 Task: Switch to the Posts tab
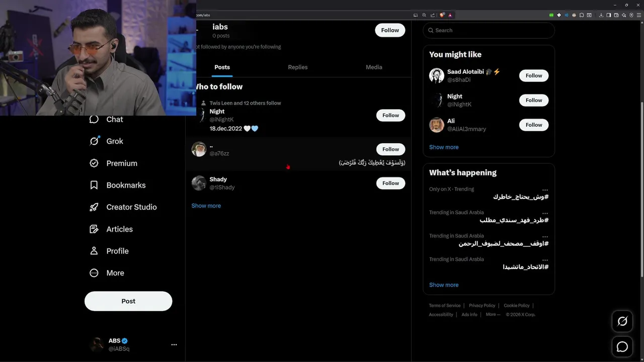pyautogui.click(x=222, y=67)
